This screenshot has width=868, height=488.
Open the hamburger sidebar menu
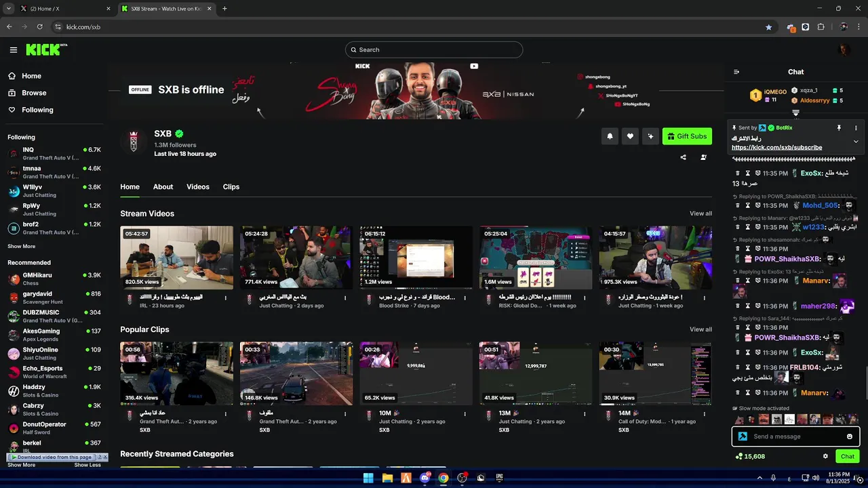pos(14,49)
